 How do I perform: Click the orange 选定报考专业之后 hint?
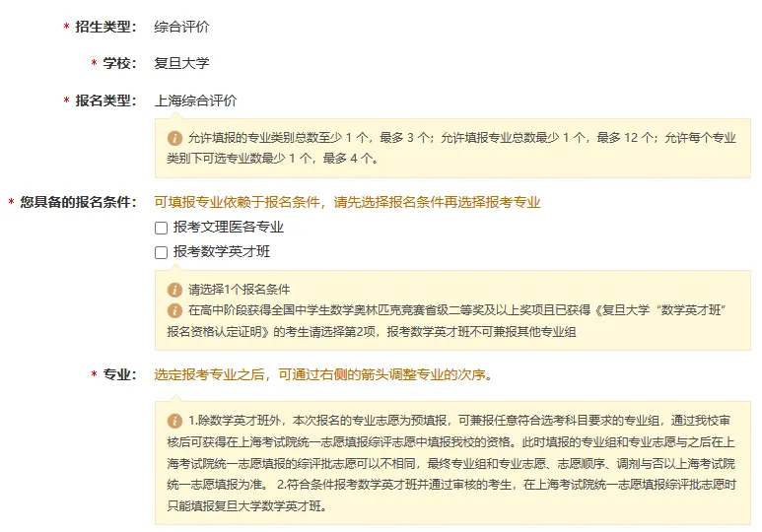(x=323, y=374)
